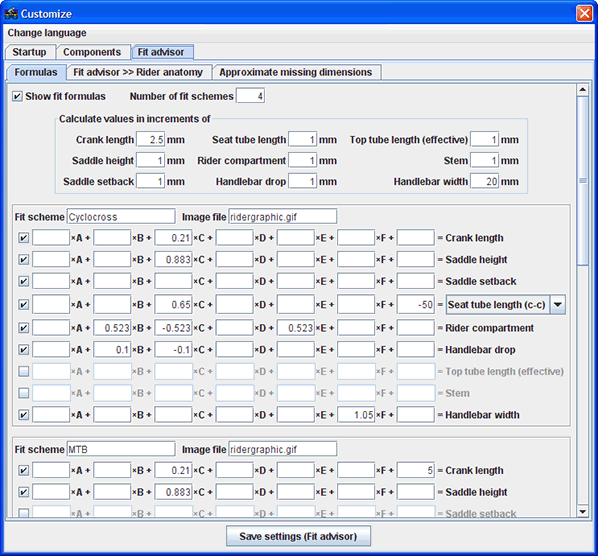Click B coefficient 0.1 in Handlebar drop row

(112, 350)
